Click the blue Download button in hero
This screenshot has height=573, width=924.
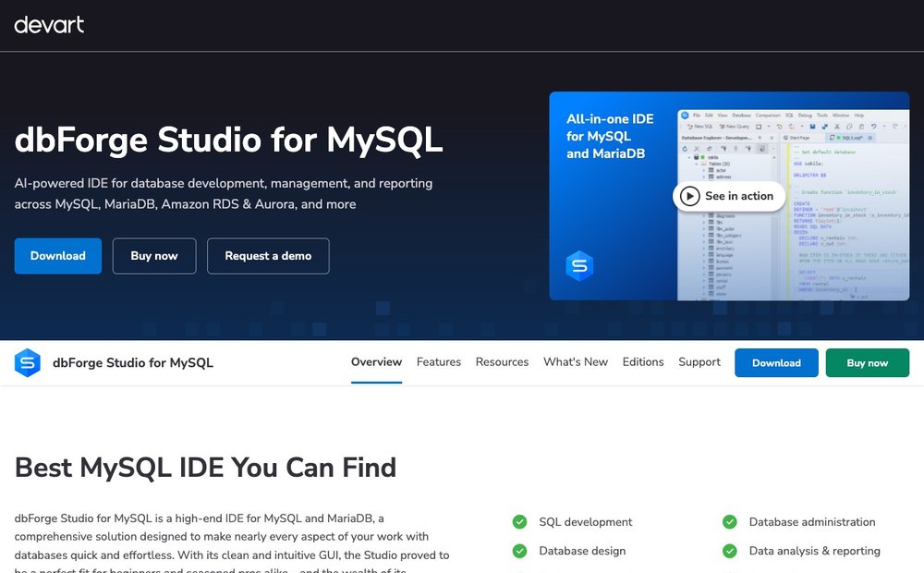pyautogui.click(x=57, y=256)
